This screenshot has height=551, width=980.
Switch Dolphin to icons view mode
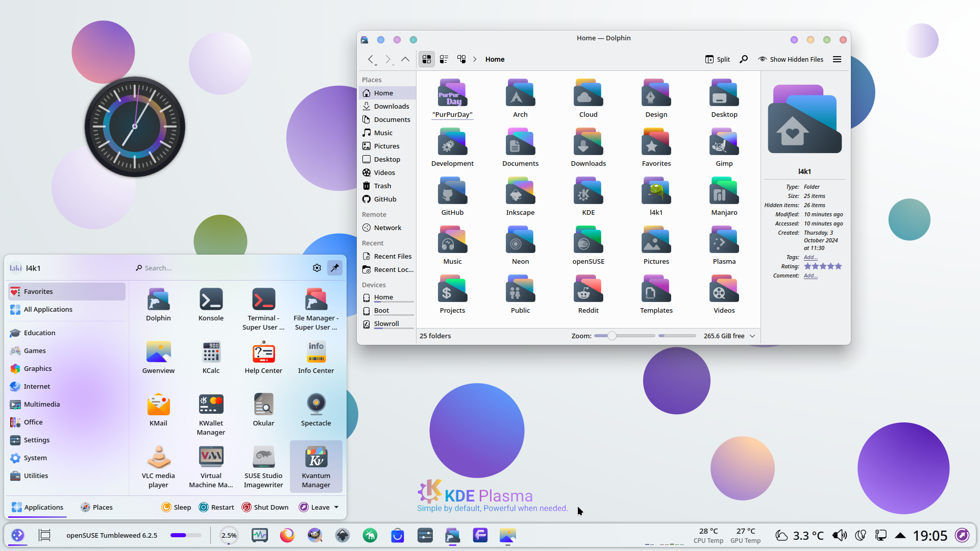coord(427,59)
